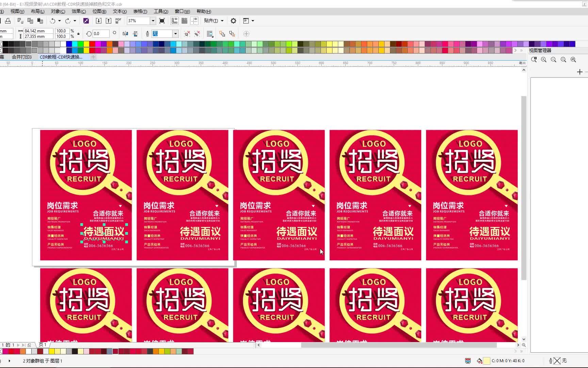The width and height of the screenshot is (588, 368).
Task: Switch to the 合并打印3 document tab
Action: (x=22, y=57)
